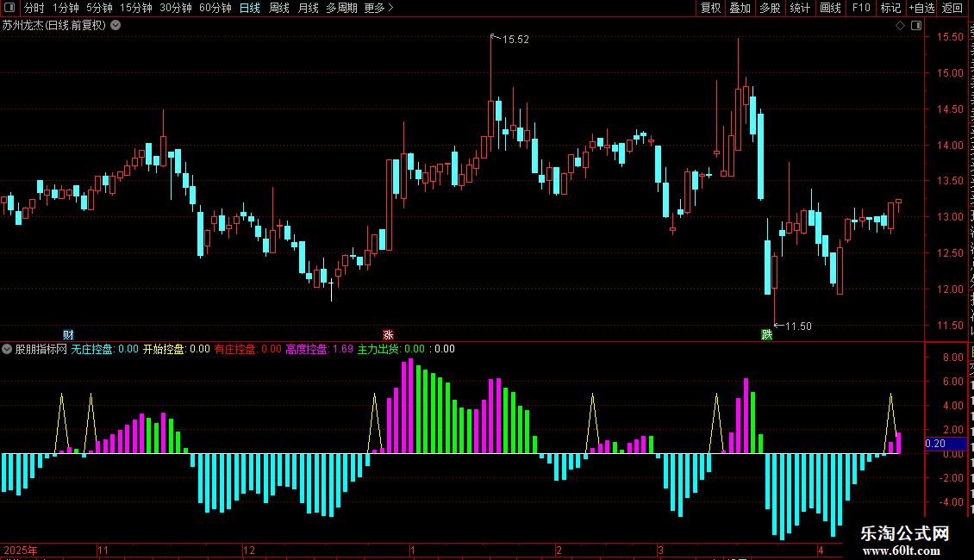Image resolution: width=974 pixels, height=560 pixels.
Task: Click the 苏州龙杰(日线 前复权) chart title
Action: pos(54,26)
